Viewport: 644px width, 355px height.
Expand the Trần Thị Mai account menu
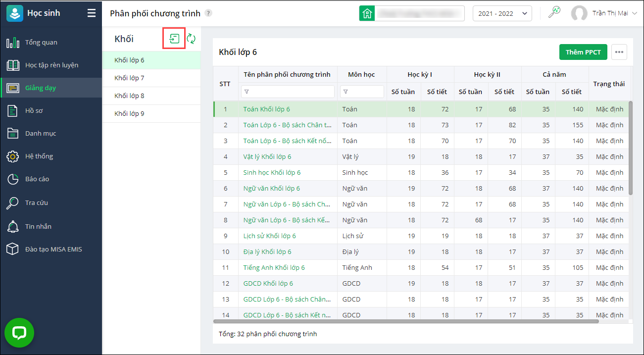tap(615, 13)
